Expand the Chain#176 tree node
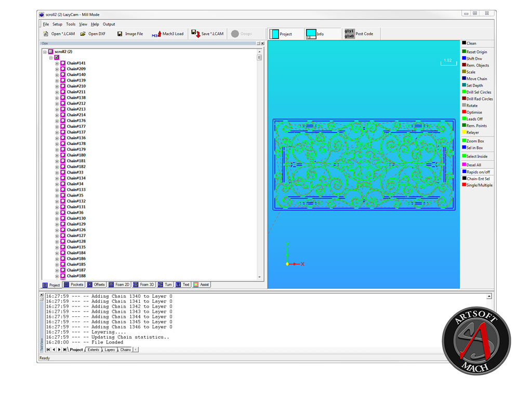532x399 pixels. pyautogui.click(x=57, y=121)
